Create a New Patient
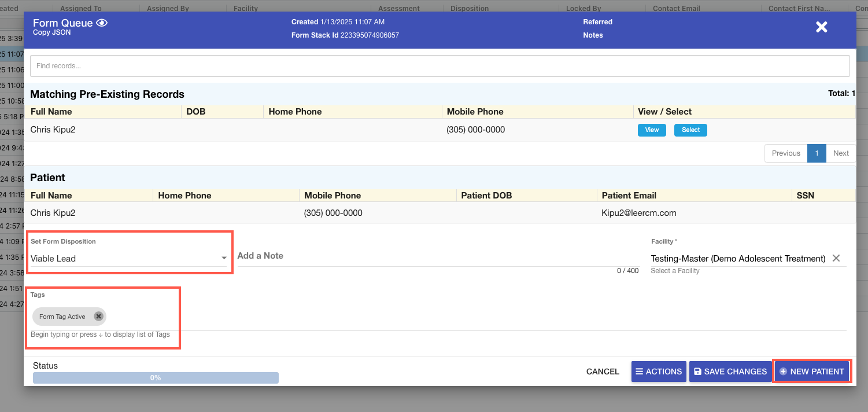 pyautogui.click(x=811, y=371)
